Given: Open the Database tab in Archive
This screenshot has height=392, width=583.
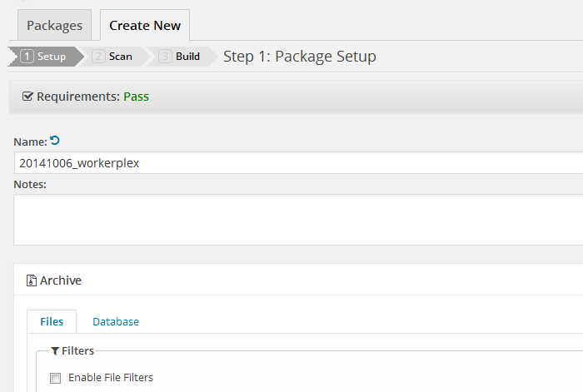Looking at the screenshot, I should pos(116,321).
